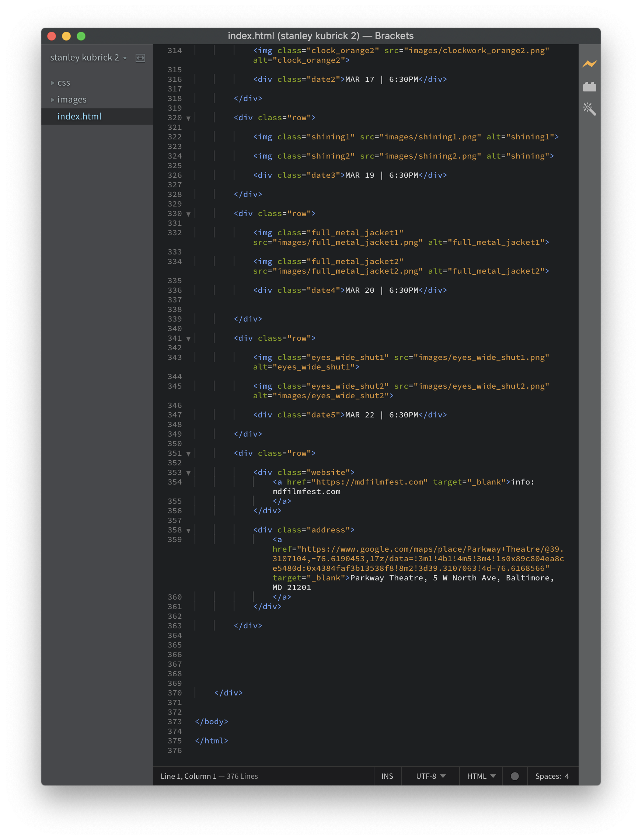This screenshot has height=840, width=642.
Task: Fold the row div at line 341
Action: [x=188, y=339]
